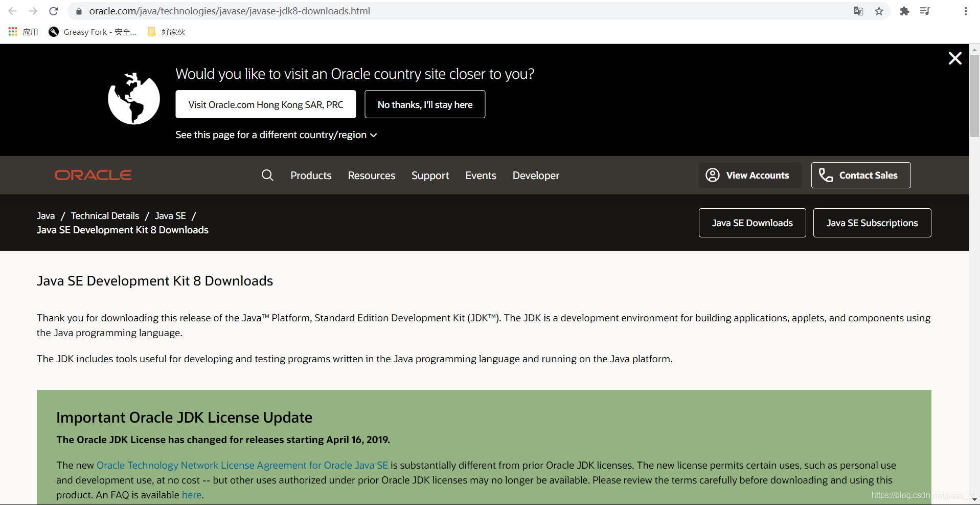The width and height of the screenshot is (980, 505).
Task: Click the browser forward arrow
Action: (x=33, y=11)
